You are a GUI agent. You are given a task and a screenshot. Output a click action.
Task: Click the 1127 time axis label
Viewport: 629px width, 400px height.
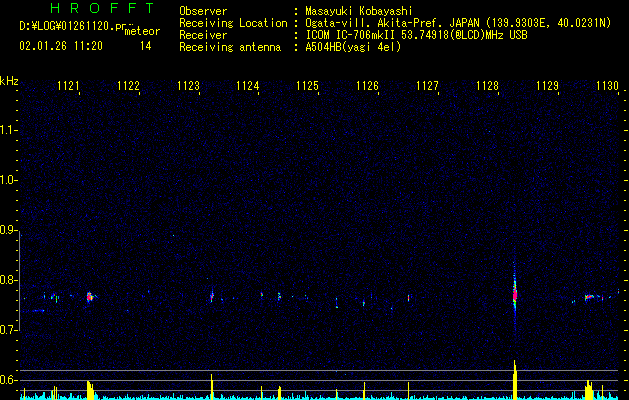coord(428,86)
